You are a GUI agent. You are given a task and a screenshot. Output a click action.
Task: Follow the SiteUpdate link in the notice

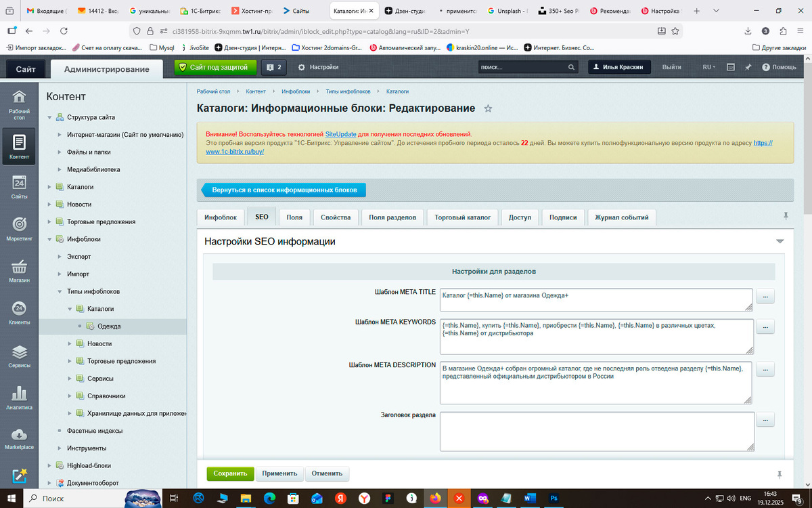(x=340, y=134)
